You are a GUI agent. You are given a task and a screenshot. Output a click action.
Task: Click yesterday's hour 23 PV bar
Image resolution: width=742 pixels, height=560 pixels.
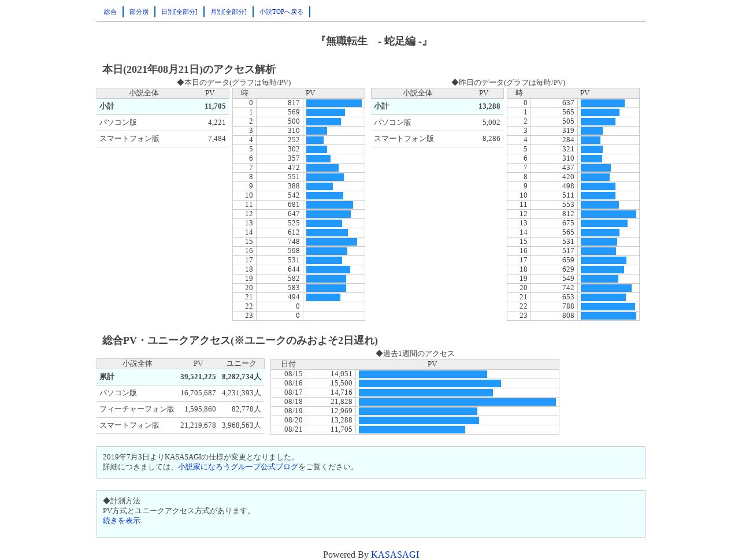point(609,316)
